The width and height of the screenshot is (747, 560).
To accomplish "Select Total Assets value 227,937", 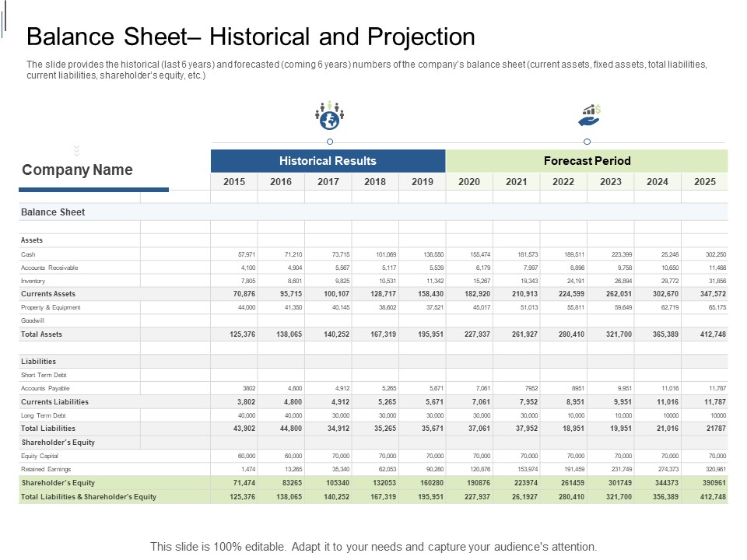I will click(x=477, y=334).
